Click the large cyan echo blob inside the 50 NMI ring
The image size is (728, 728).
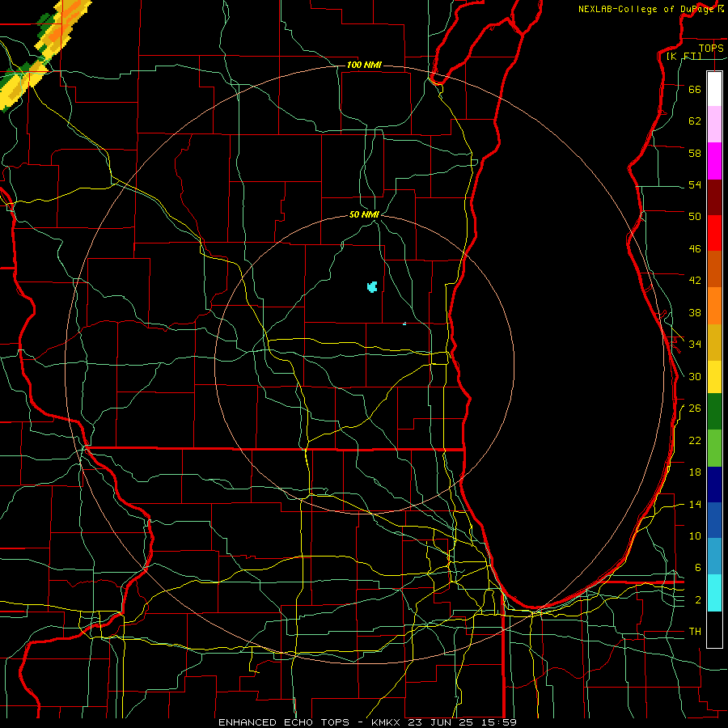tap(372, 286)
